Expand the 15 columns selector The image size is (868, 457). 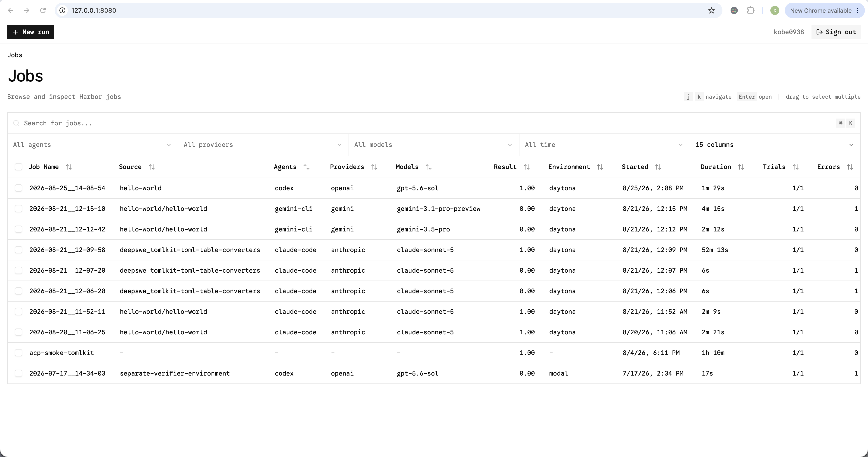point(775,145)
